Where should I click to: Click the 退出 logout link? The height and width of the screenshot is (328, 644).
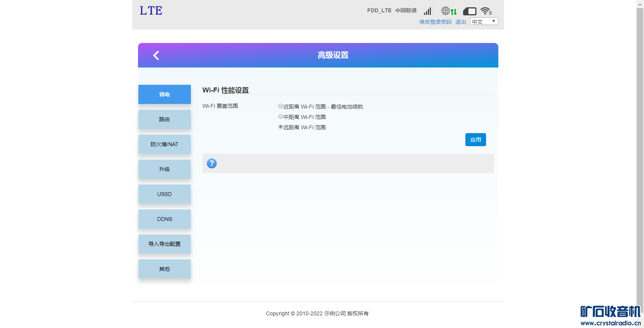[461, 22]
